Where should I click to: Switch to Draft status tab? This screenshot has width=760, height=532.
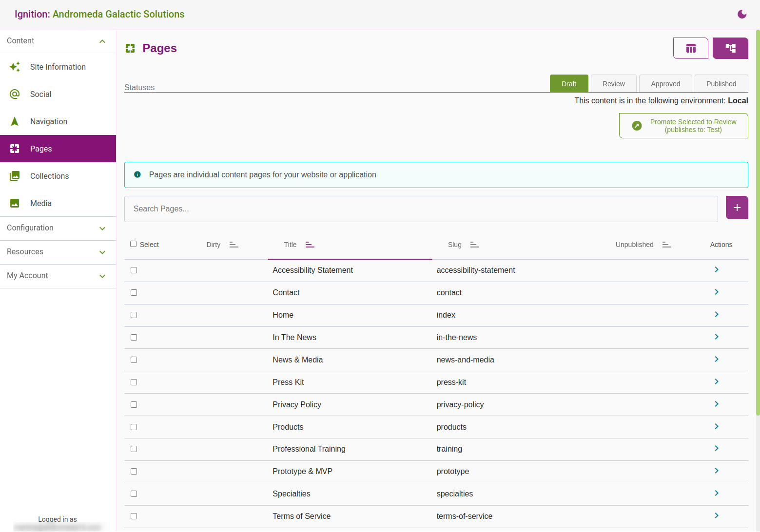569,83
